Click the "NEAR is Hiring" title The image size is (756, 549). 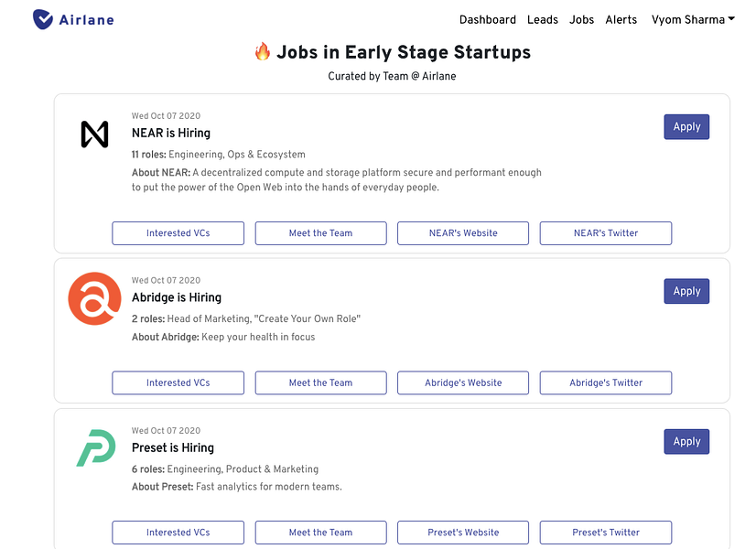point(171,134)
